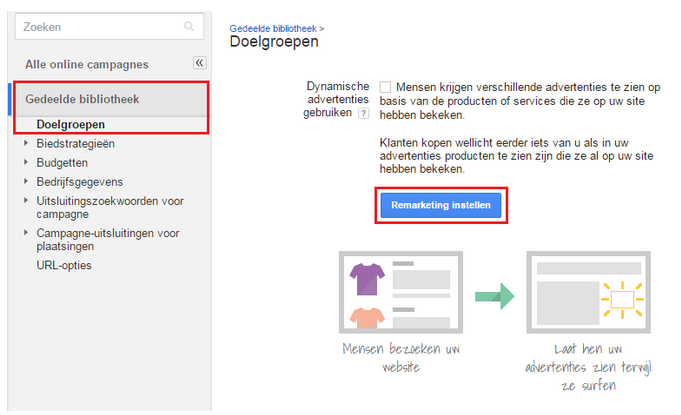Click the website visitors shirt illustration
Screen dimensions: 681x415
pos(401,292)
